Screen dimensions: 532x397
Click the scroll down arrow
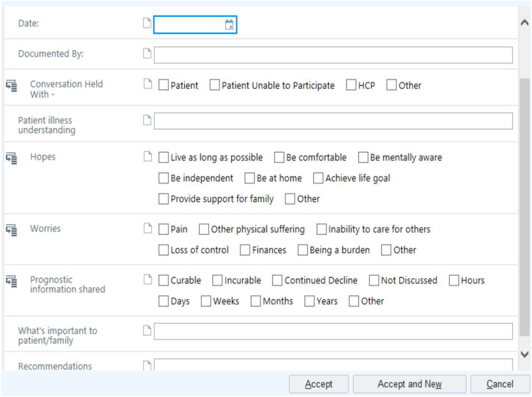coord(525,354)
